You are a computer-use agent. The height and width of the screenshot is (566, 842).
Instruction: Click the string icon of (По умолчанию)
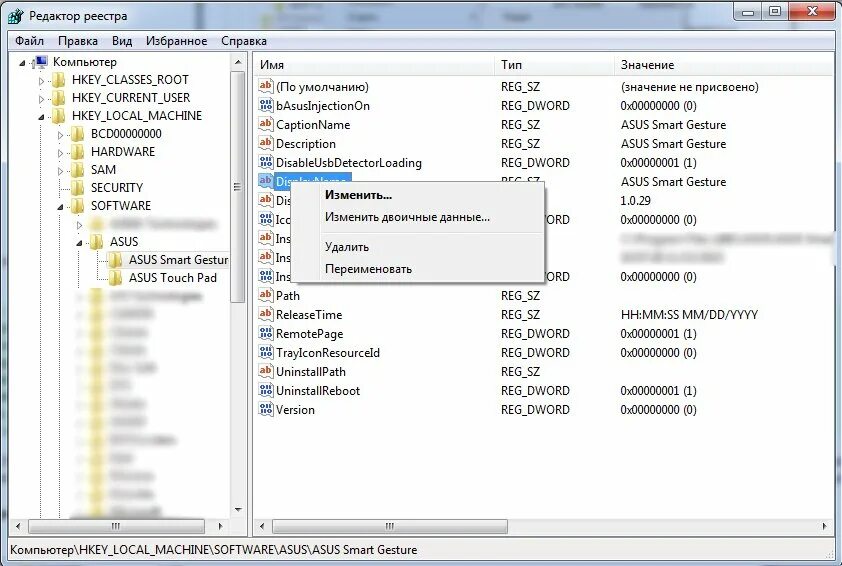pos(266,86)
